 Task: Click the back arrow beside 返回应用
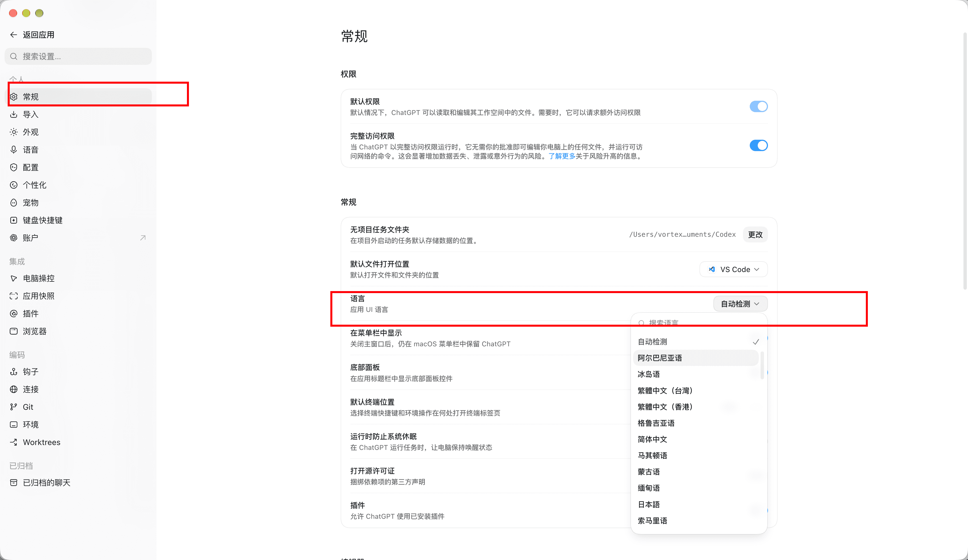point(13,35)
